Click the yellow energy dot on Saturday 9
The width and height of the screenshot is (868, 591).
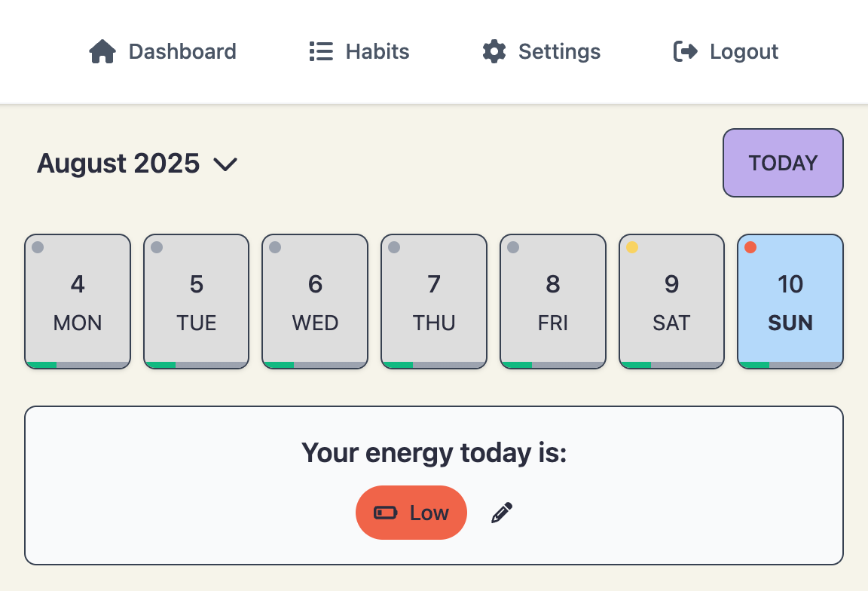(632, 247)
